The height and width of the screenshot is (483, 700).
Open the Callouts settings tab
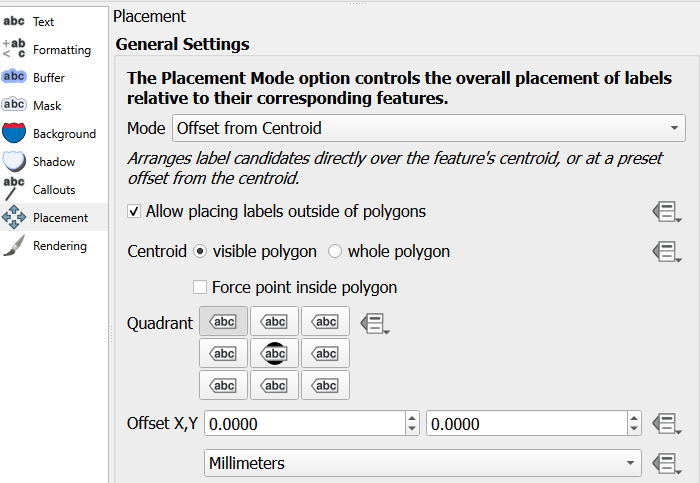pyautogui.click(x=53, y=189)
